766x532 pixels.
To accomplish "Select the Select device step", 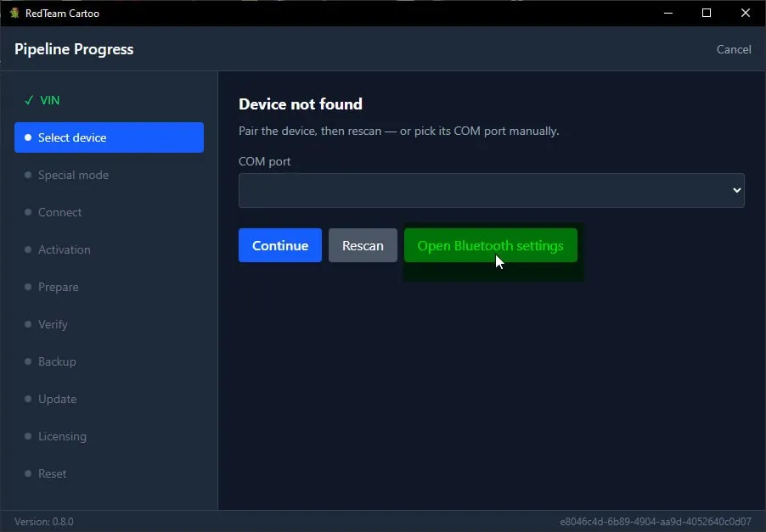I will point(109,137).
